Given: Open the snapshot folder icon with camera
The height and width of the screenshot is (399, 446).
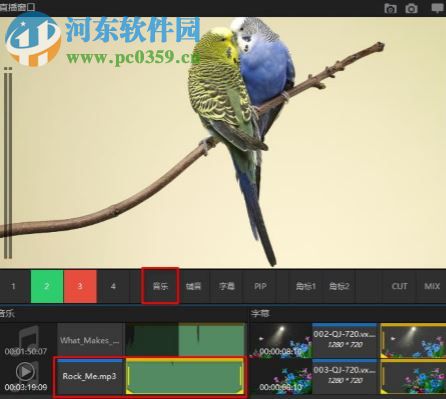Looking at the screenshot, I should tap(390, 8).
